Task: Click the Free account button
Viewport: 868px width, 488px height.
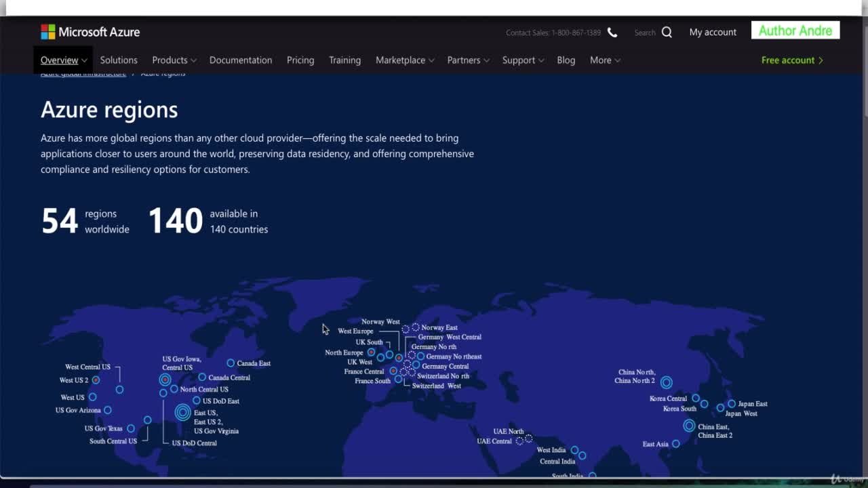Action: click(x=792, y=60)
